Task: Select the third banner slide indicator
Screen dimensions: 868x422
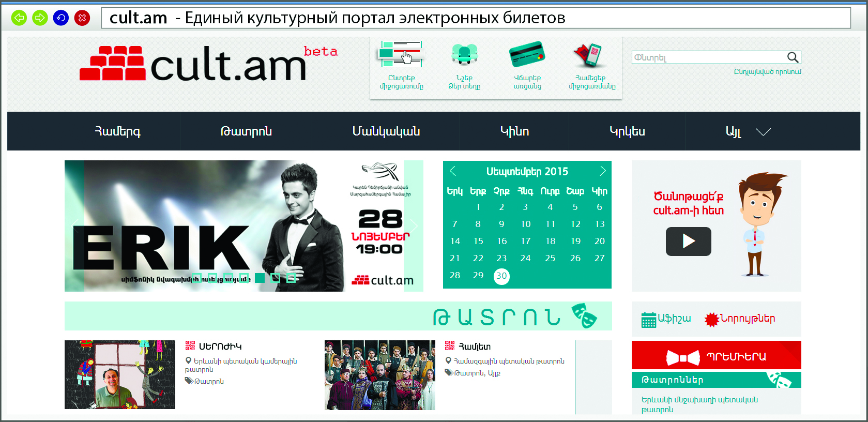Action: 228,278
